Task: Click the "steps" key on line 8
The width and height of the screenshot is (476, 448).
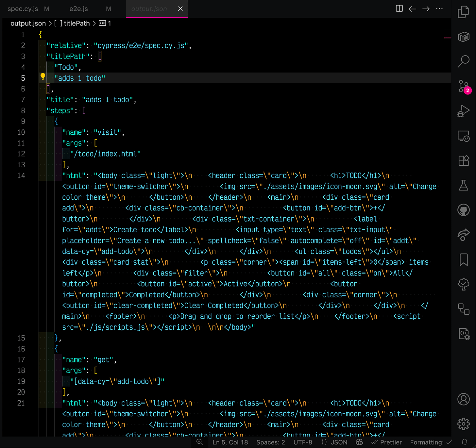Action: point(60,111)
